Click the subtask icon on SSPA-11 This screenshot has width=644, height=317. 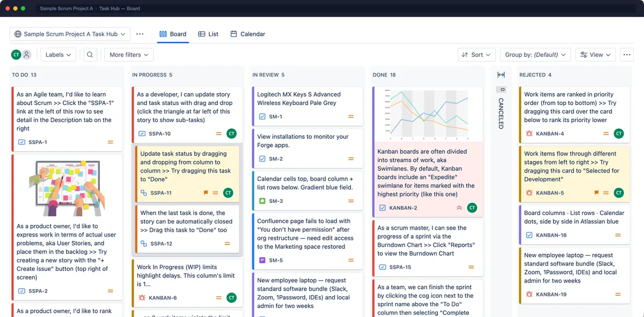143,193
